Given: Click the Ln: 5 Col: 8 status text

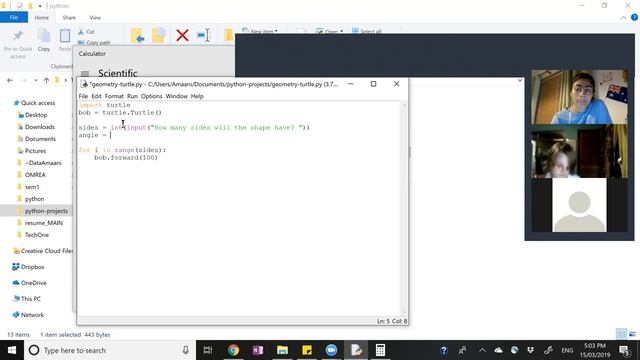Looking at the screenshot, I should 391,321.
